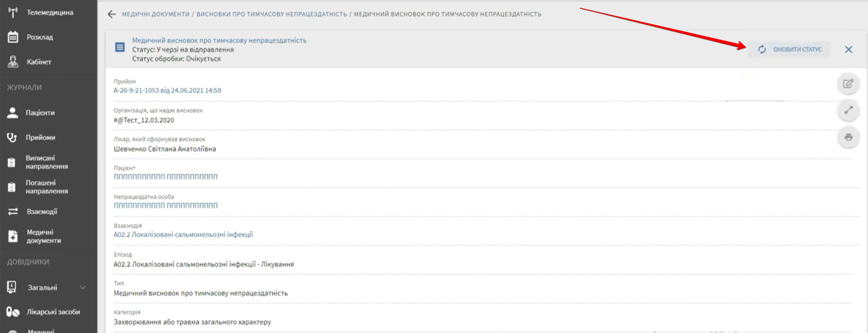Open Погашені направлення in sidebar

click(x=46, y=187)
